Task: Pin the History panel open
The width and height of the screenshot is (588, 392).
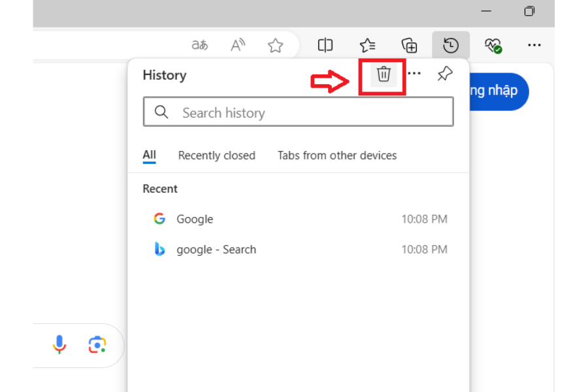Action: click(445, 74)
